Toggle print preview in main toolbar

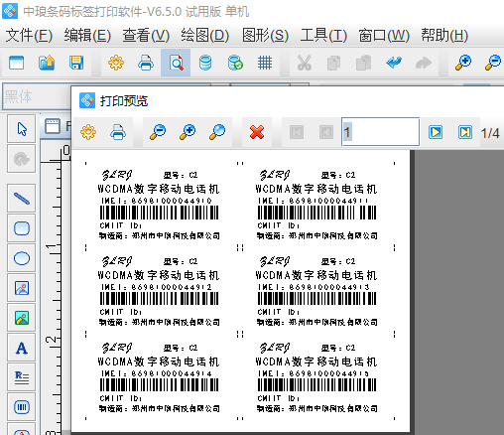click(176, 63)
